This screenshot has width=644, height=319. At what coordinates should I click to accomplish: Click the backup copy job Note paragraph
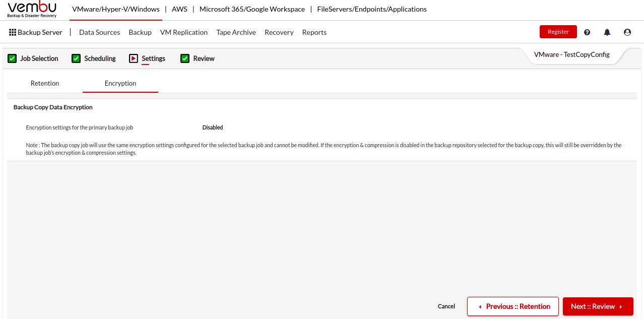click(324, 149)
